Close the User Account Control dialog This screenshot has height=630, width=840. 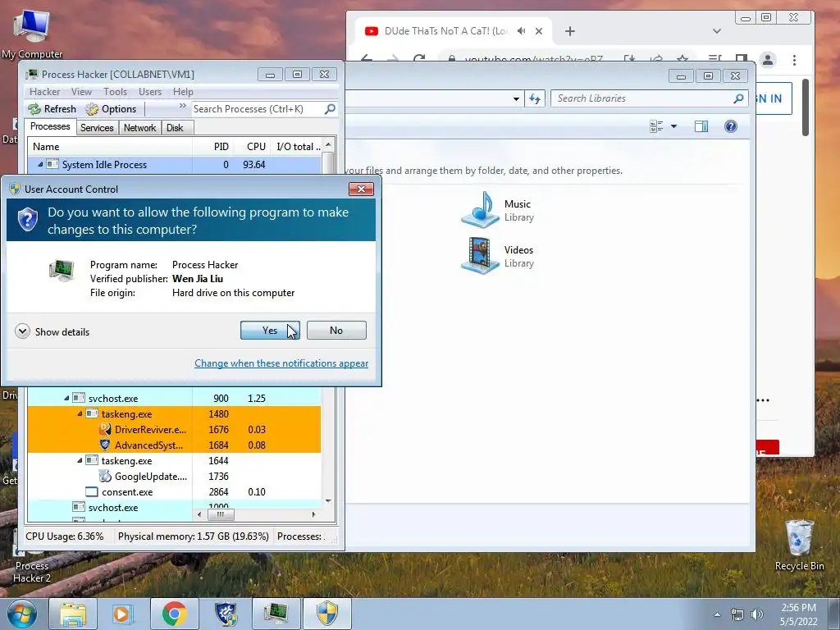(x=361, y=189)
